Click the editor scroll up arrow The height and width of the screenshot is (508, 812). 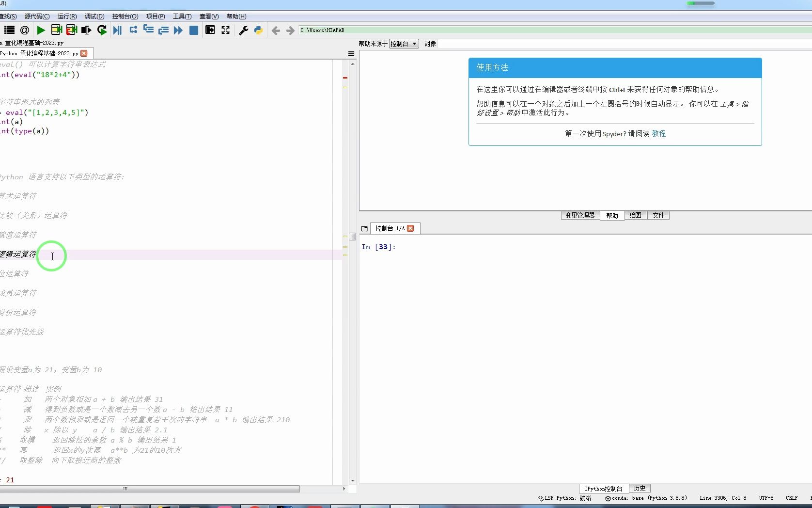352,64
